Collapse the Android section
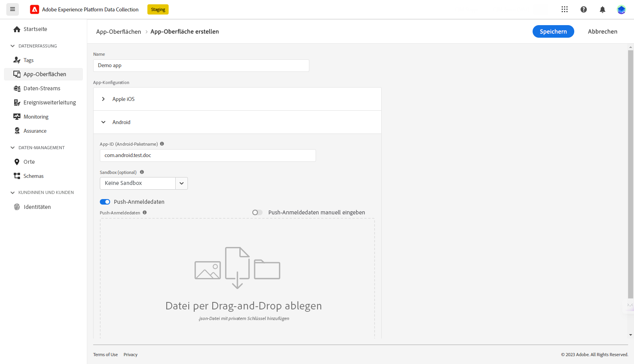Screen dimensions: 634x364 pyautogui.click(x=103, y=122)
